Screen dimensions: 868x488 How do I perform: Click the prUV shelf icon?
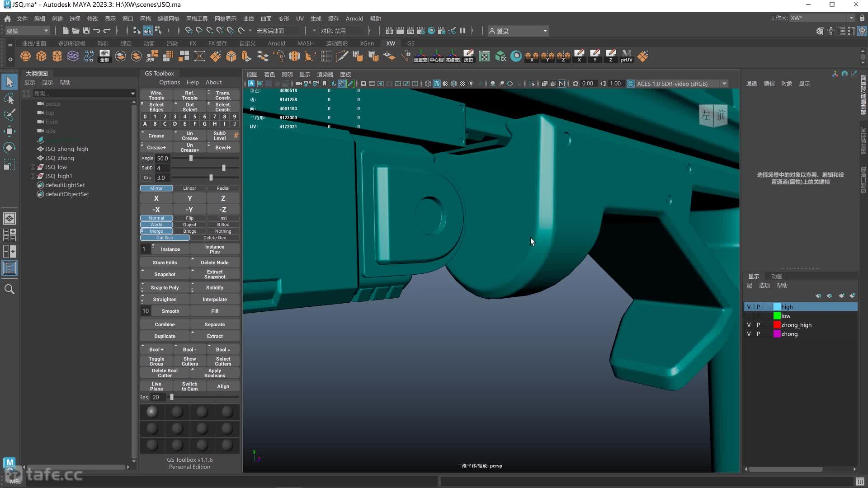(627, 56)
